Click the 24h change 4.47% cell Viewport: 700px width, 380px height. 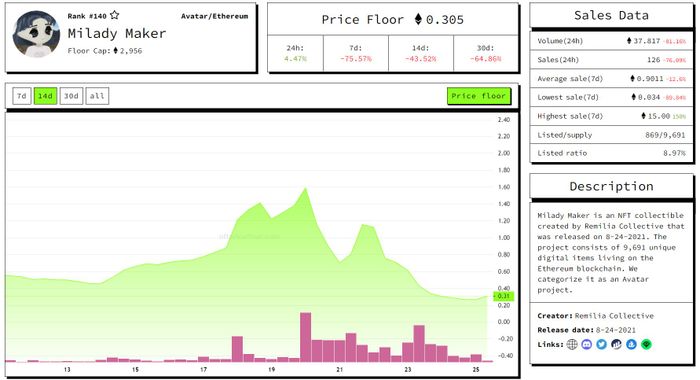(295, 53)
